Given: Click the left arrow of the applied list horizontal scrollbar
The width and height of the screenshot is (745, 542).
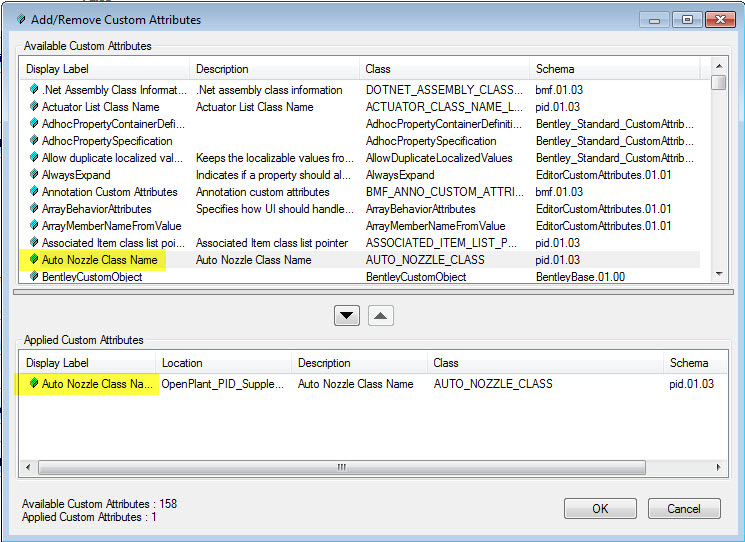Looking at the screenshot, I should [28, 467].
